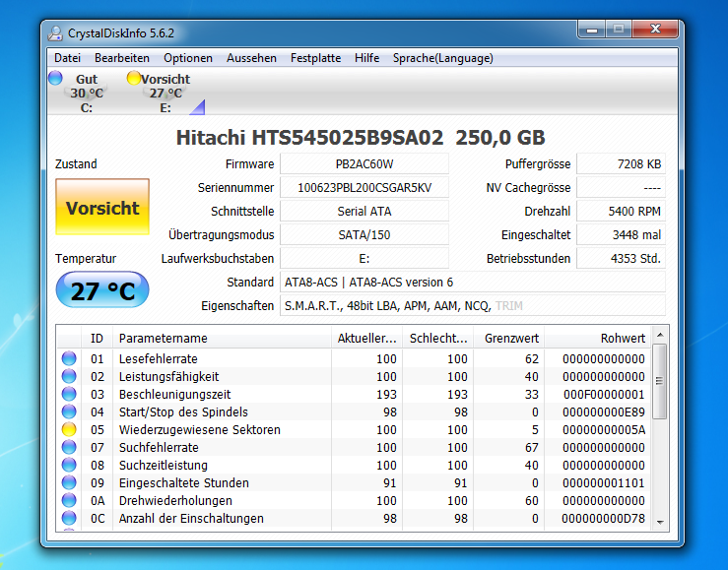Click the empty NV Cachegrösse value field

point(622,188)
